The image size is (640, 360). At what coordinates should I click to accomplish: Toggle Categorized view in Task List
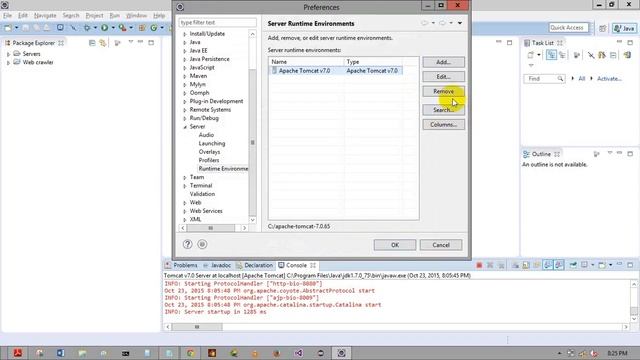pyautogui.click(x=551, y=55)
